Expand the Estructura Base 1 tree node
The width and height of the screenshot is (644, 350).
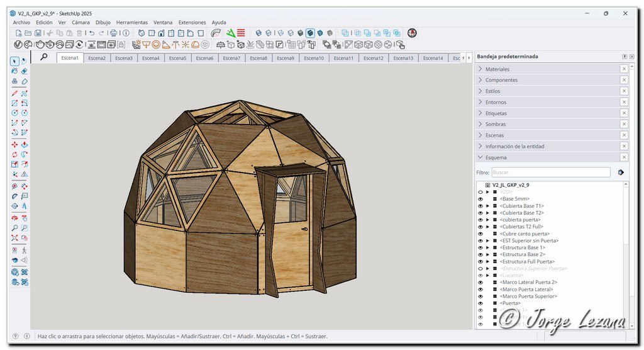click(x=487, y=247)
